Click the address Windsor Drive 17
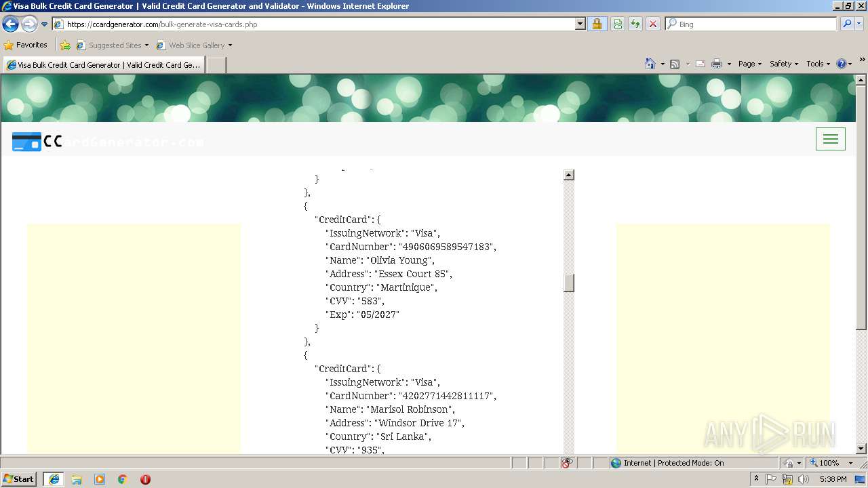This screenshot has width=868, height=488. point(418,423)
